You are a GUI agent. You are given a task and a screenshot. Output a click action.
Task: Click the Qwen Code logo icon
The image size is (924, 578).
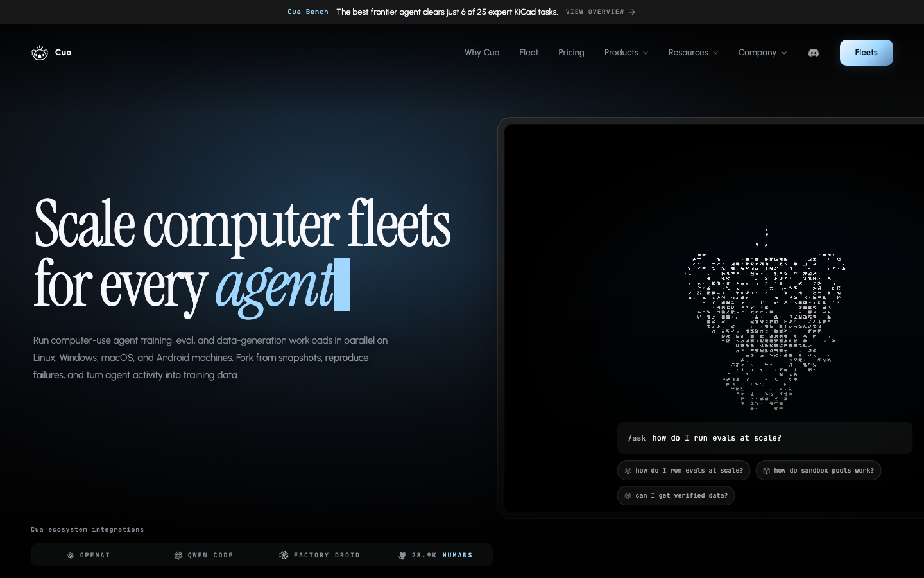click(x=178, y=556)
